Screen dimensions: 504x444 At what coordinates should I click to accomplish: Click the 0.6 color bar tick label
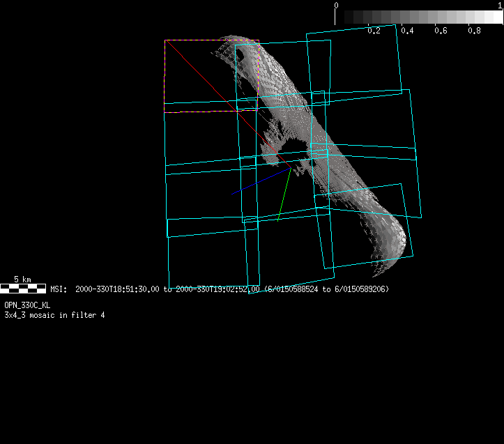coord(441,31)
